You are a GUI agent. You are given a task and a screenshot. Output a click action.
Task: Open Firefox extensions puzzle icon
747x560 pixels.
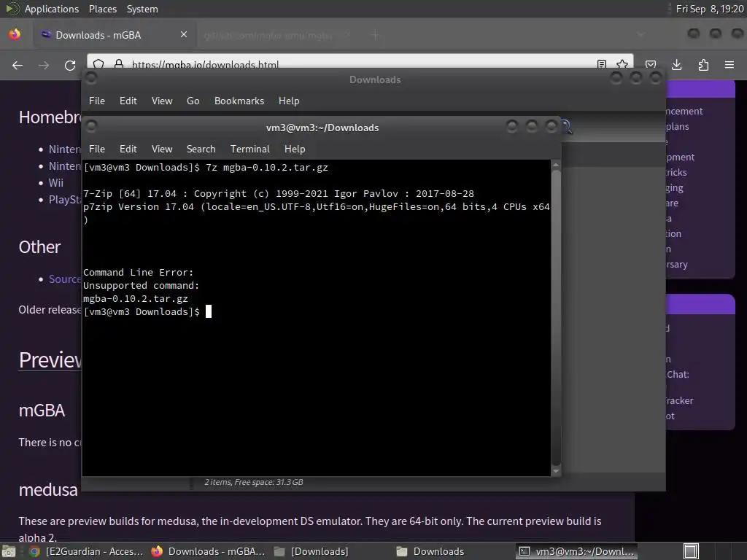click(x=703, y=65)
